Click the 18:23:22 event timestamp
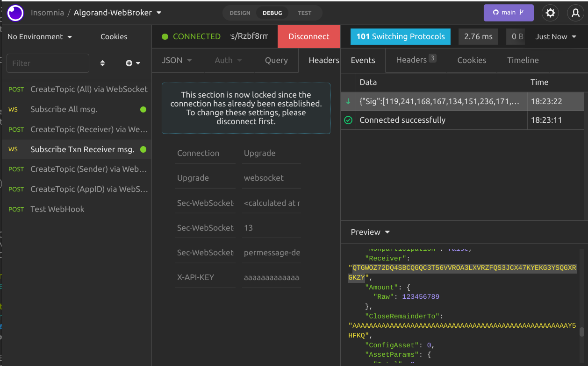This screenshot has width=588, height=366. (x=546, y=101)
